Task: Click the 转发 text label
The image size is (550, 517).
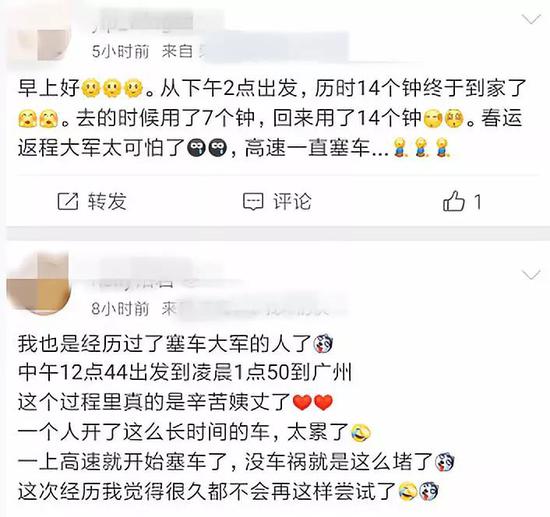Action: [107, 201]
